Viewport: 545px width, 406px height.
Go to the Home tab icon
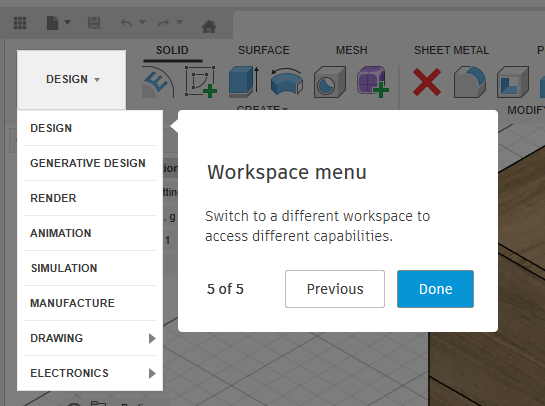coord(209,26)
